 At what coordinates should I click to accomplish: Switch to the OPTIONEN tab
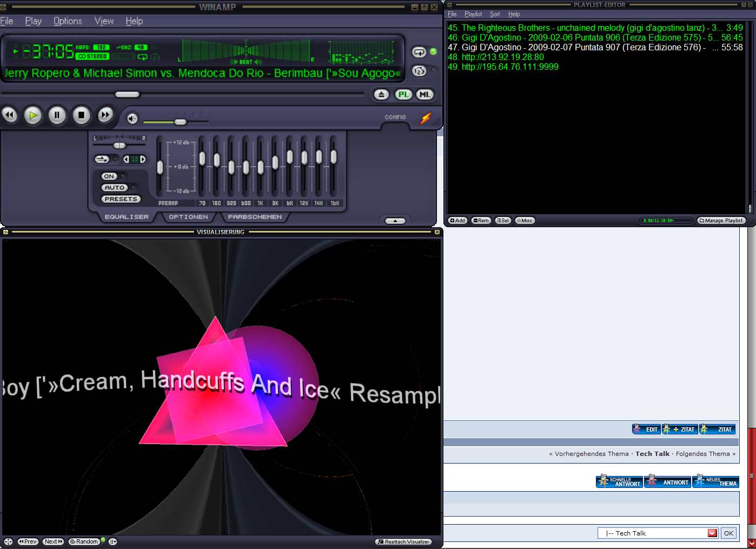tap(188, 217)
